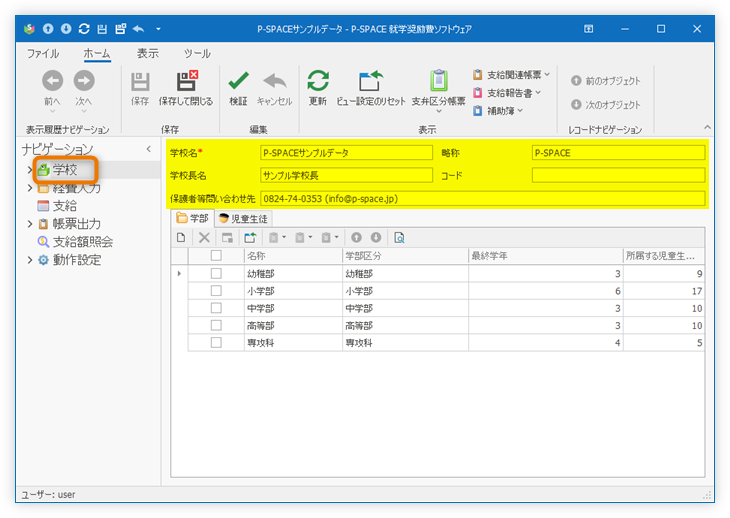
Task: Click reset-view icon in grid toolbar
Action: 250,238
